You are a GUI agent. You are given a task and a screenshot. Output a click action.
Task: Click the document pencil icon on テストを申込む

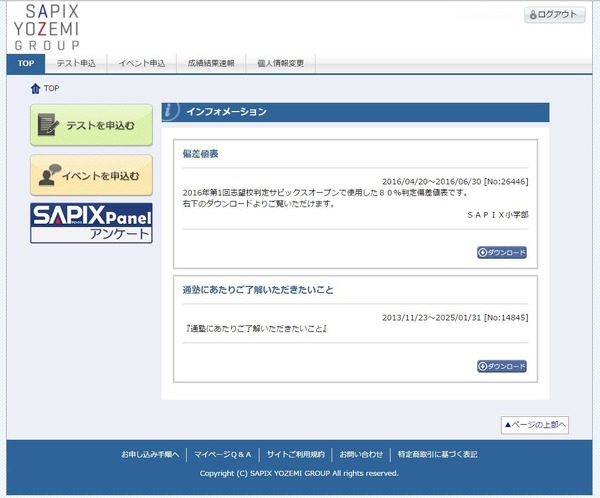(x=48, y=125)
